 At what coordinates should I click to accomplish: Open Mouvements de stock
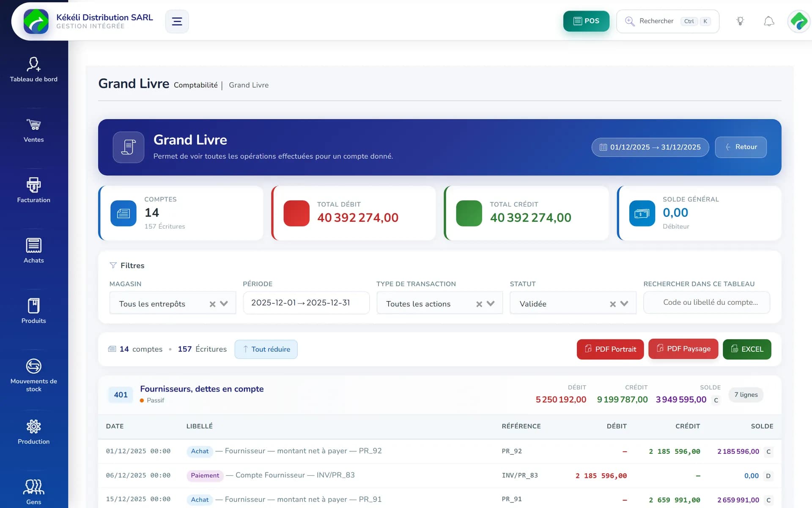pos(33,375)
